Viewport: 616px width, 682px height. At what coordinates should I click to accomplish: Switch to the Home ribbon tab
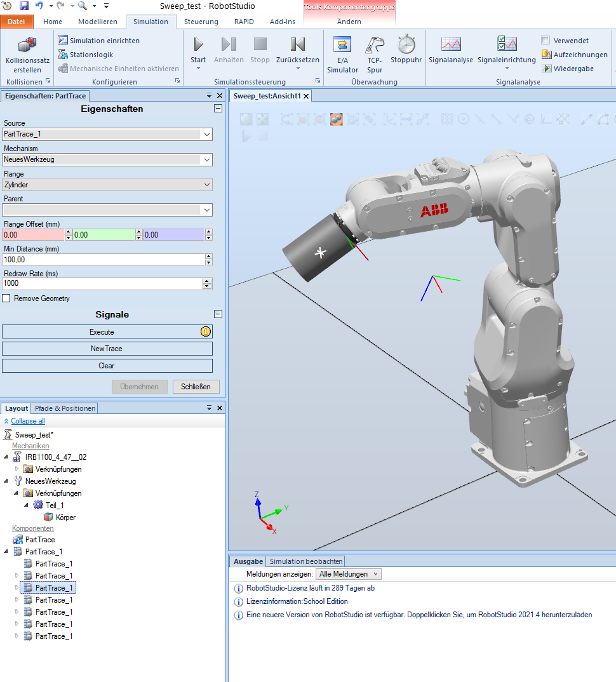(x=53, y=22)
